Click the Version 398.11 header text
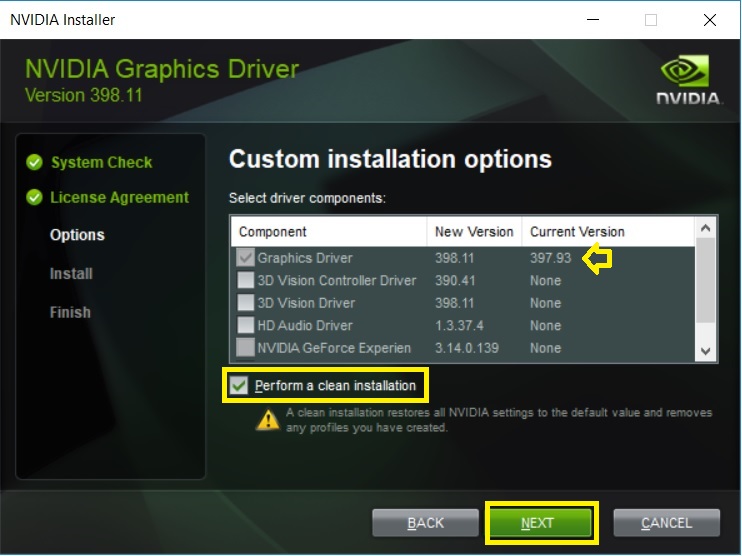Viewport: 742px width, 556px height. click(83, 95)
